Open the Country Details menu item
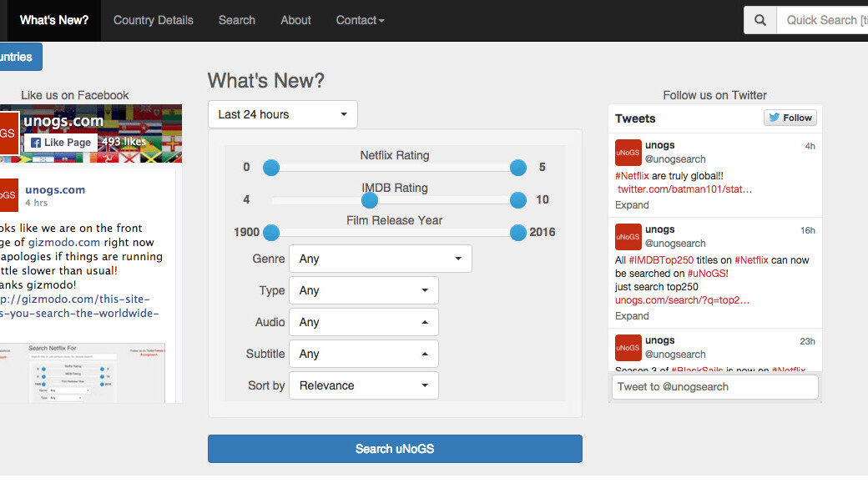 coord(153,20)
